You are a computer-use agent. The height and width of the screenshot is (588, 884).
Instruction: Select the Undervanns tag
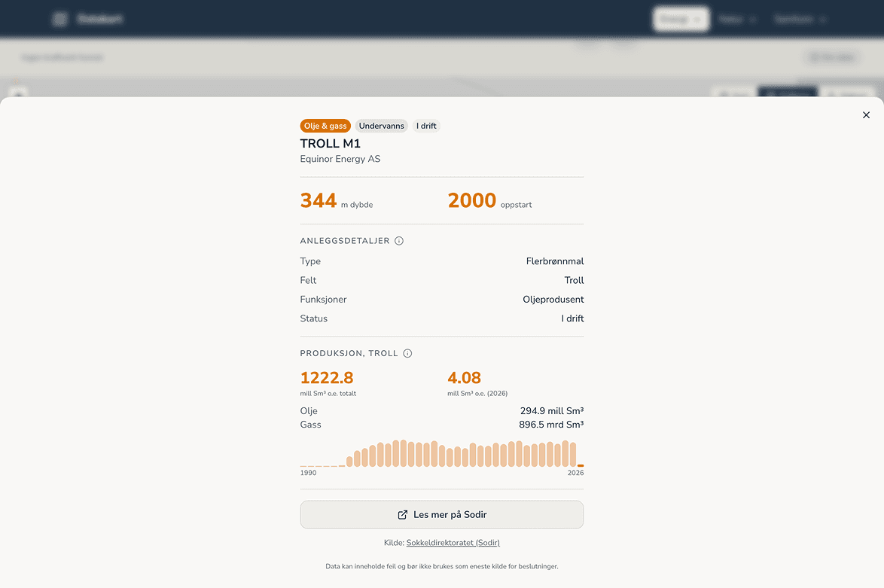382,126
